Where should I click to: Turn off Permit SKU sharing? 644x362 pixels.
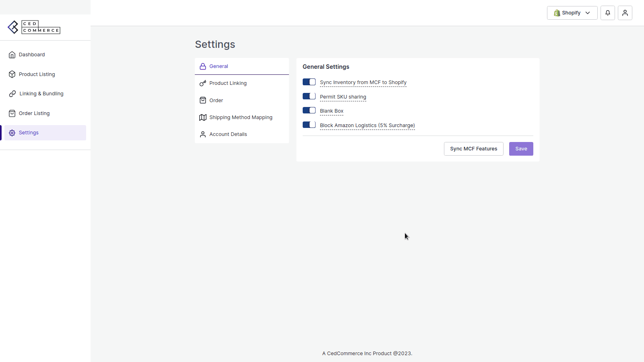tap(308, 96)
